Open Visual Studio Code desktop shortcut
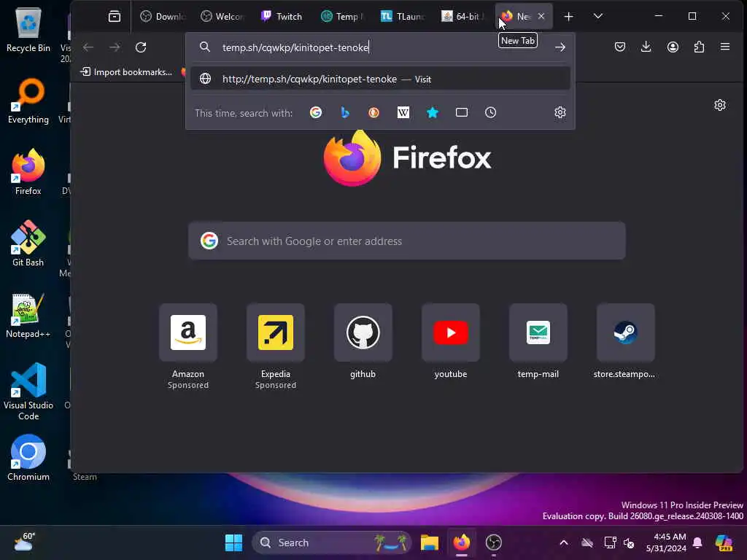 (x=28, y=392)
